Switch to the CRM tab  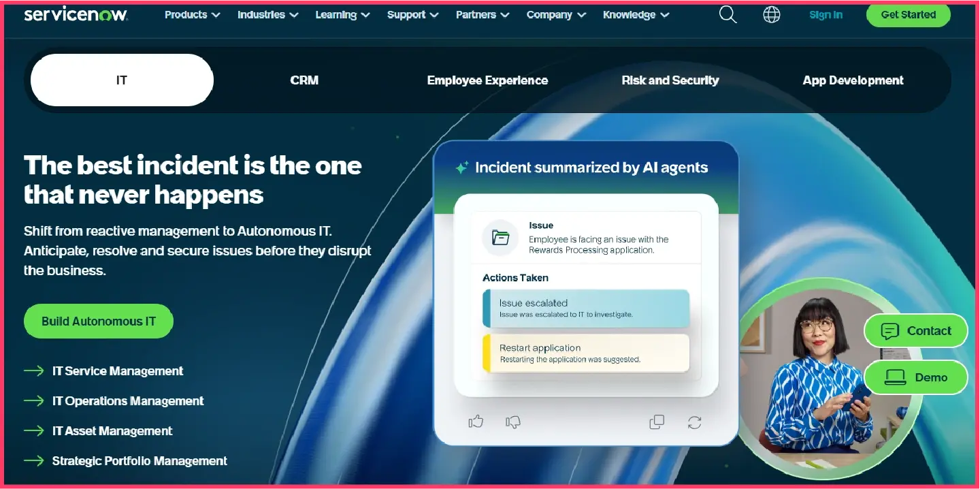pyautogui.click(x=304, y=80)
